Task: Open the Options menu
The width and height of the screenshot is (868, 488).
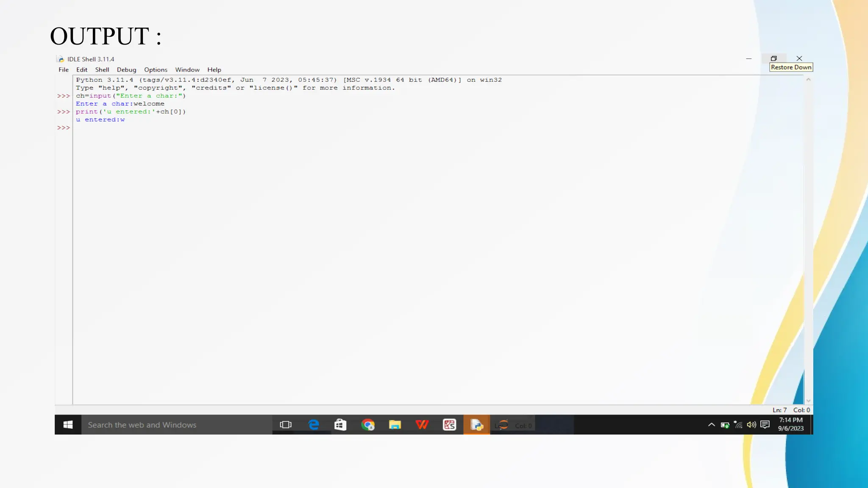Action: (156, 70)
